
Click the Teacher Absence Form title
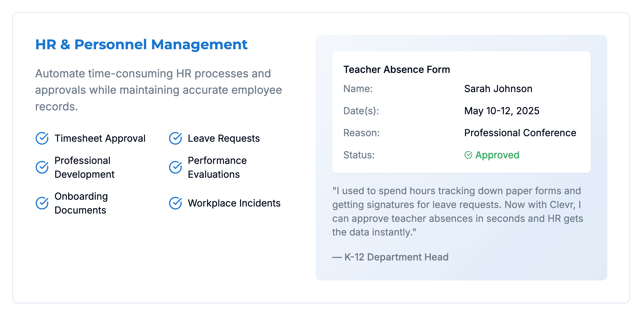point(397,69)
